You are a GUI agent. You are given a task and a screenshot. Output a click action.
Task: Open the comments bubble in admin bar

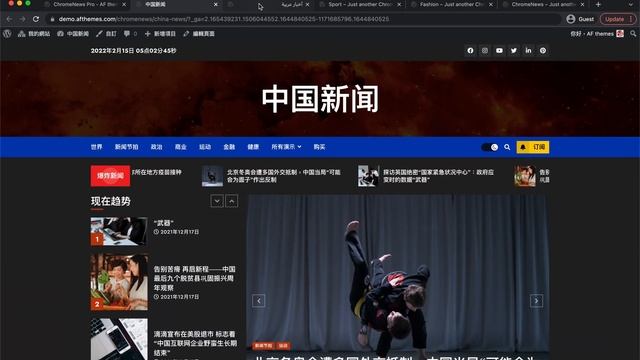pyautogui.click(x=130, y=34)
